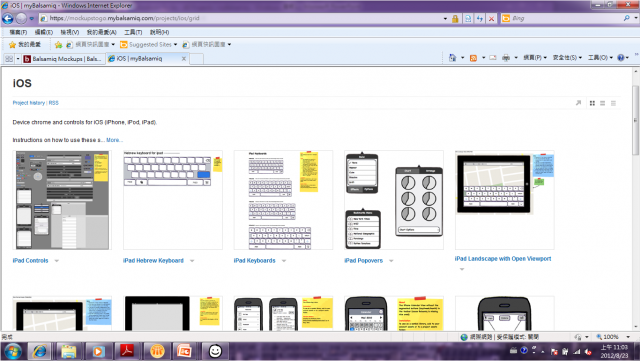Open the iPad Keyboards link
640x361 pixels.
coord(254,261)
